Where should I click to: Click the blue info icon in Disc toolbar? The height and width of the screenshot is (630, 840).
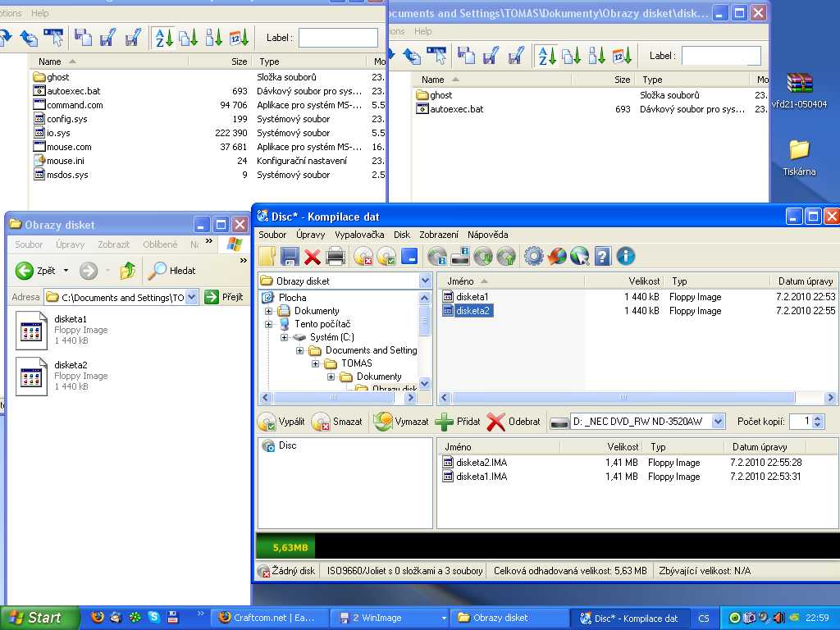tap(626, 257)
